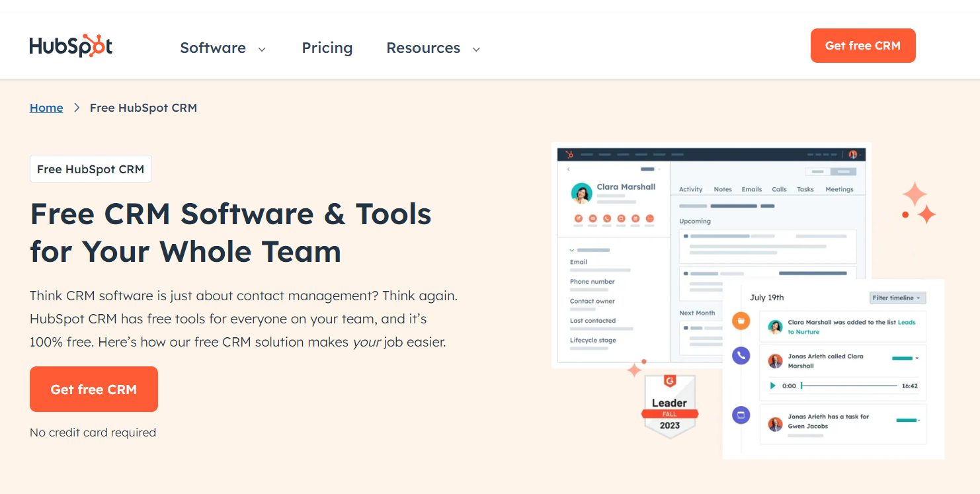The image size is (980, 494).
Task: Open the more options ellipsis icon on contact card
Action: [x=650, y=219]
